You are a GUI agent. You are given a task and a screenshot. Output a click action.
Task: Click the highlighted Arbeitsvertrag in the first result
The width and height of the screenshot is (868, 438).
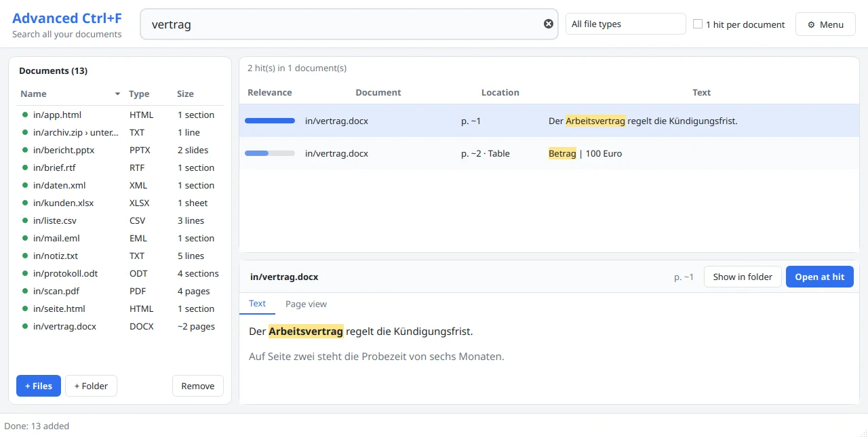[595, 121]
